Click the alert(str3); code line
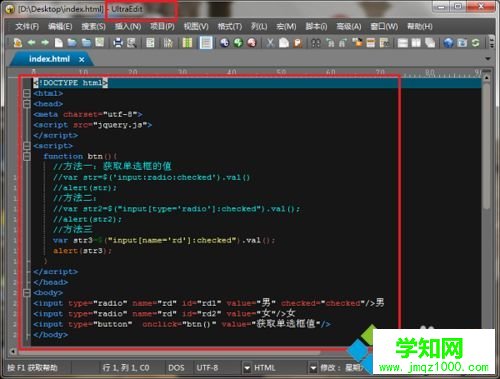The image size is (500, 379). [x=82, y=251]
